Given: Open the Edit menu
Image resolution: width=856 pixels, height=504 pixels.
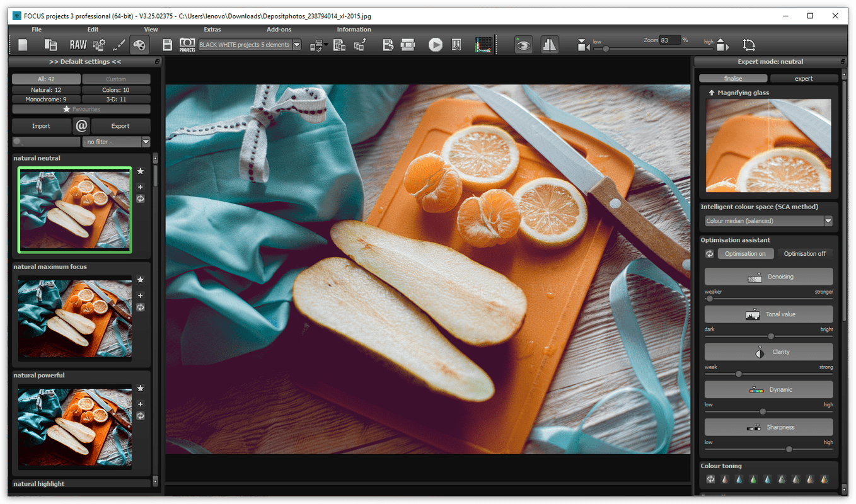Looking at the screenshot, I should (x=93, y=30).
